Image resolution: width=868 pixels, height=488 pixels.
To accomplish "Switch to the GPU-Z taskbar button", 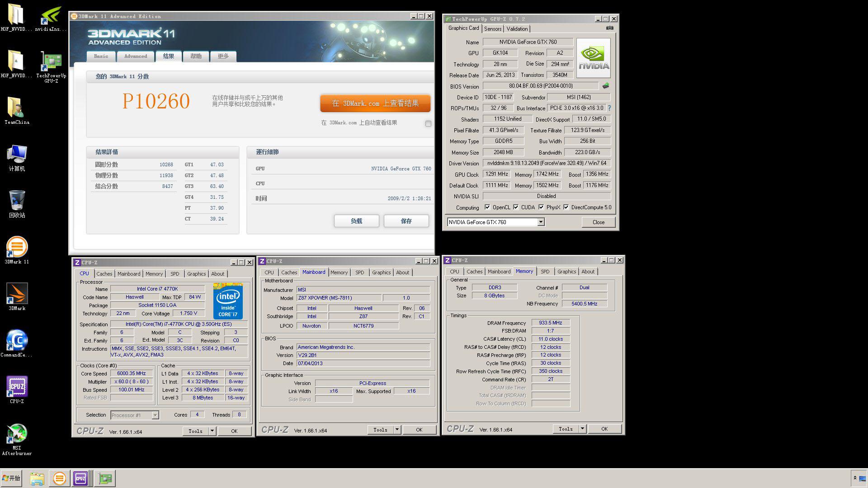I will click(105, 479).
